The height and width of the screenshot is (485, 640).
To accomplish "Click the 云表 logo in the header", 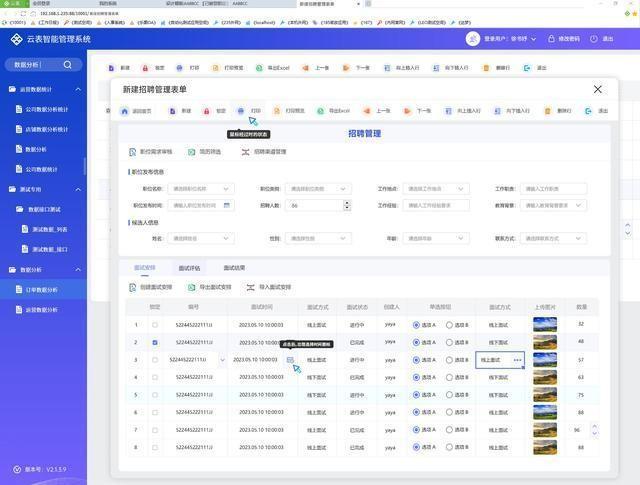I will (x=16, y=39).
